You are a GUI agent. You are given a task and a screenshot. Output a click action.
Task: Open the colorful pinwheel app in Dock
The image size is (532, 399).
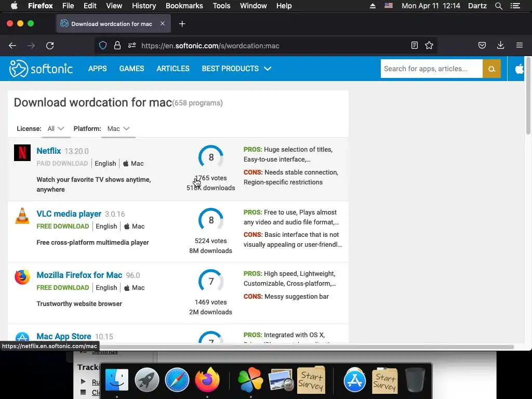[250, 380]
